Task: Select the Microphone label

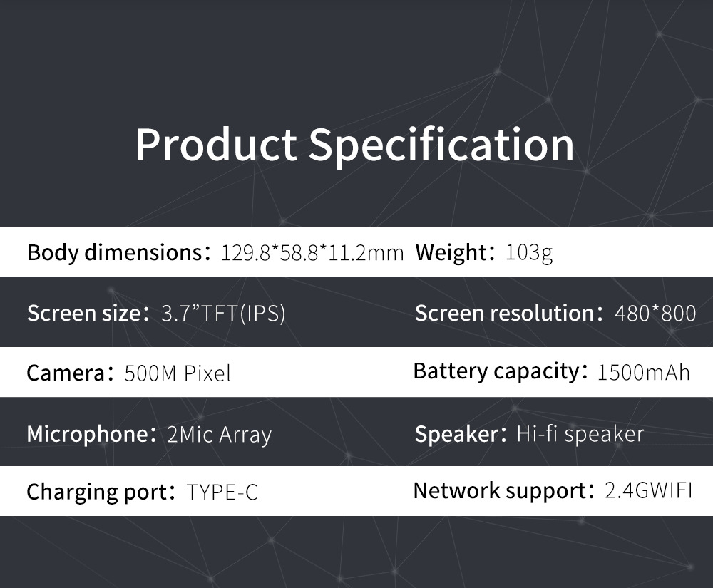Action: (x=86, y=434)
